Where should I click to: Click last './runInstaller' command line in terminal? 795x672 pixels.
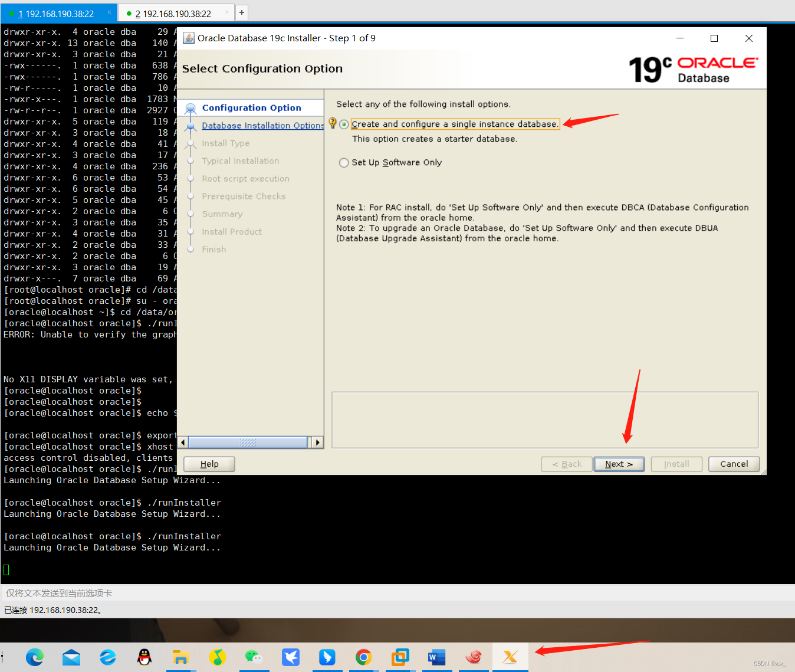point(113,536)
